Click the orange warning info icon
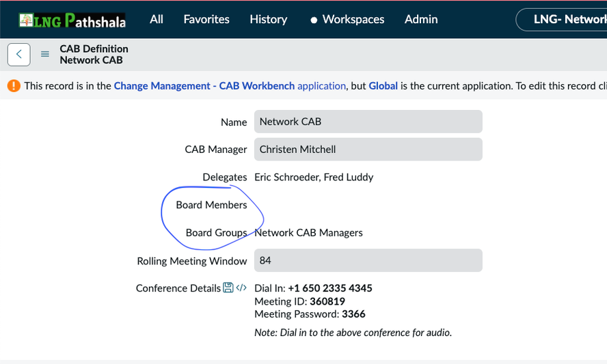 point(14,86)
